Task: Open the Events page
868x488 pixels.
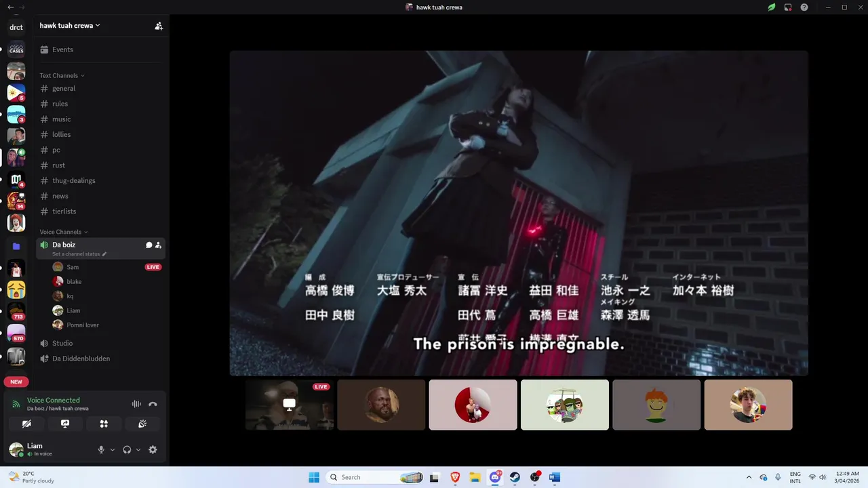Action: coord(100,49)
